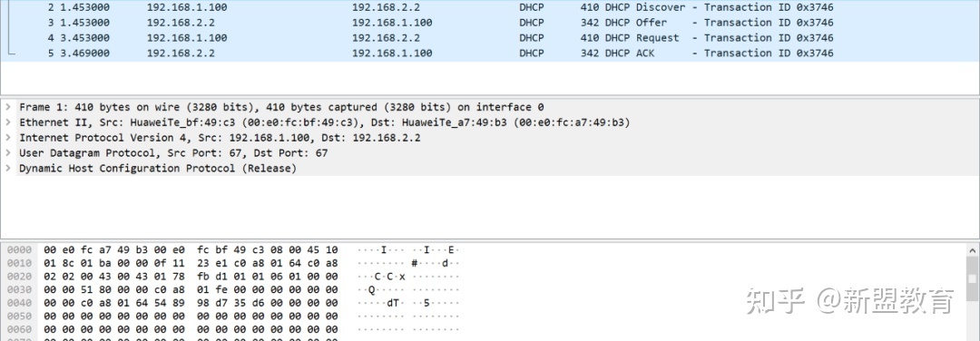The height and width of the screenshot is (341, 980).
Task: Expand the Internet Protocol Version 4 node
Action: (8, 138)
